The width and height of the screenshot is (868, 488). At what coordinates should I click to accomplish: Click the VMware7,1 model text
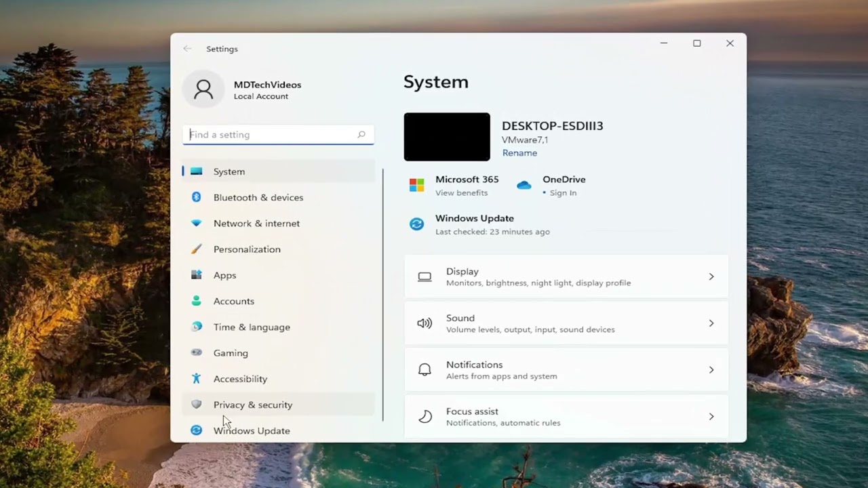click(525, 140)
